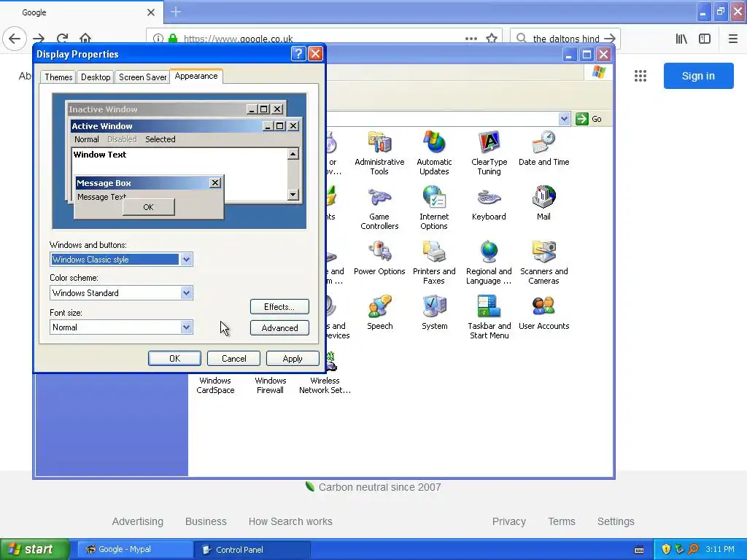This screenshot has width=747, height=560.
Task: Click the Firefox back arrow
Action: 15,39
